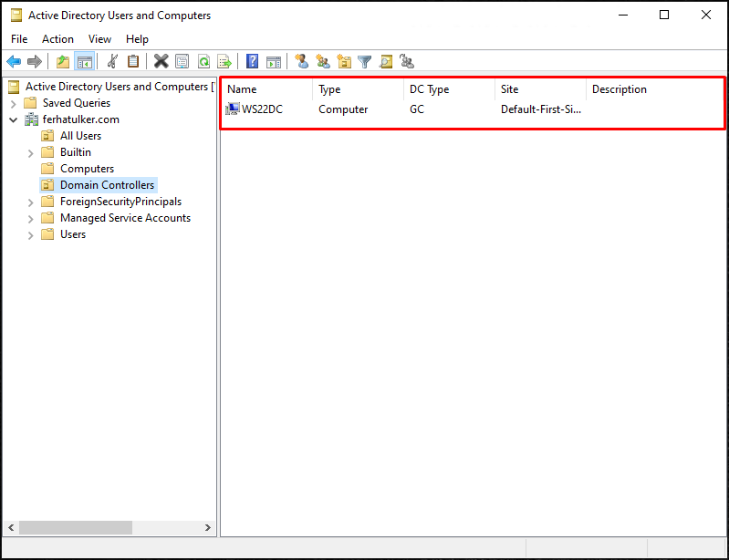
Task: Click the Saved Queries folder icon
Action: (30, 103)
